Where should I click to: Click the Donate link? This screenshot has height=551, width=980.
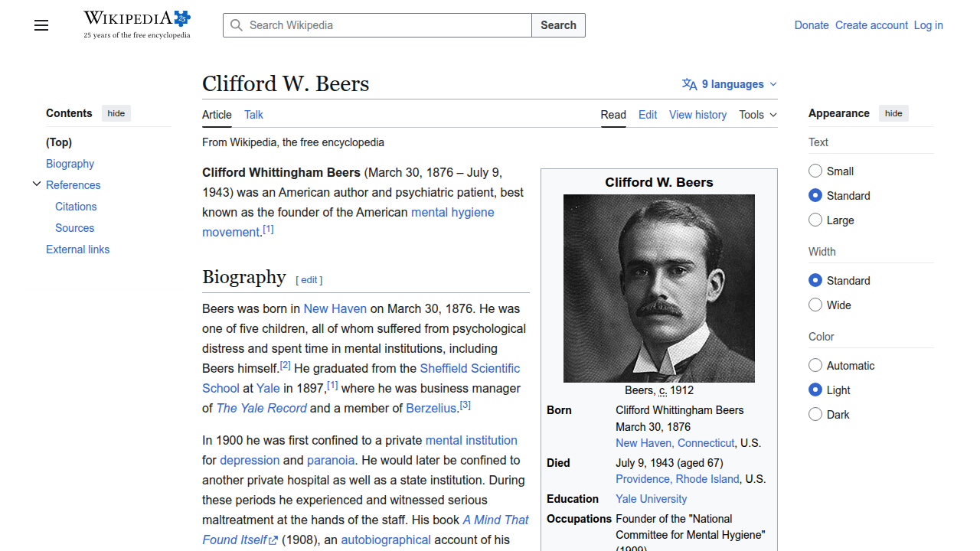(x=812, y=25)
